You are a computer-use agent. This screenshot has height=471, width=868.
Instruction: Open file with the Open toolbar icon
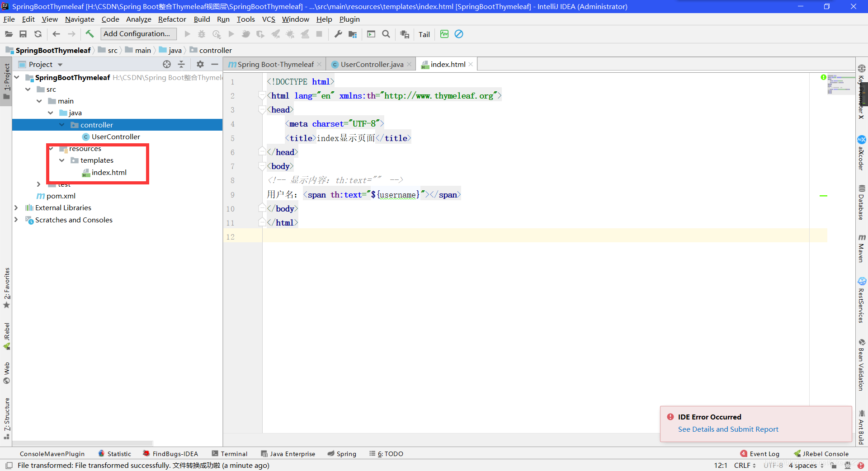(x=9, y=34)
